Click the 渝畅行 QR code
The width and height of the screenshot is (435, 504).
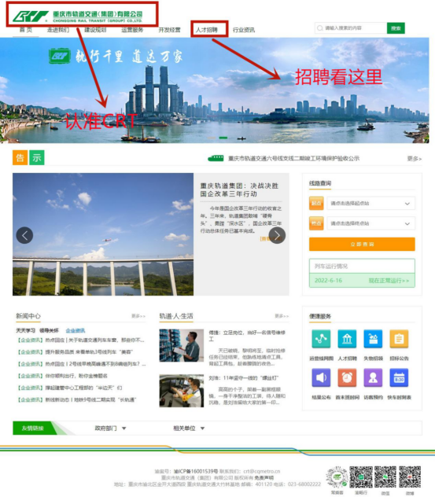tap(361, 477)
